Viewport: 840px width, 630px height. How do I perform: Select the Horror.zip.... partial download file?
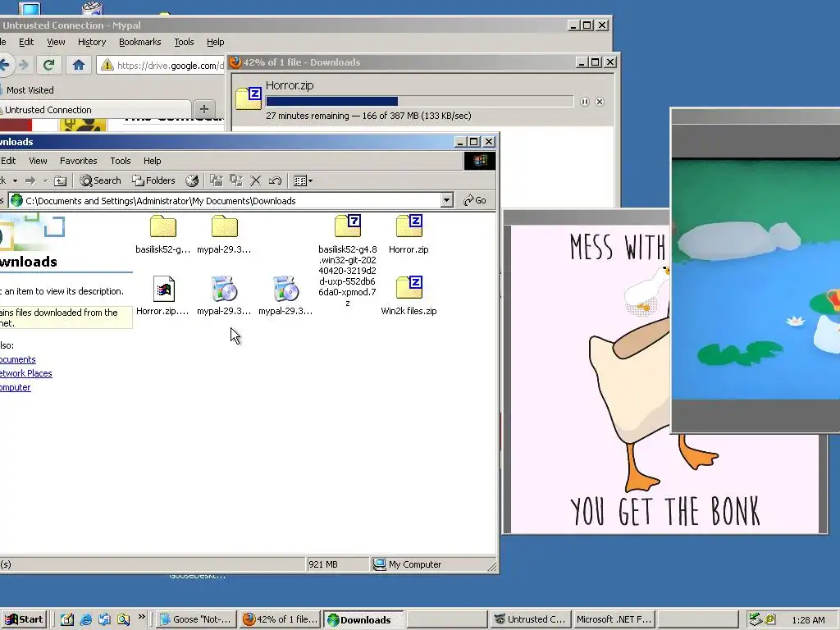click(163, 295)
